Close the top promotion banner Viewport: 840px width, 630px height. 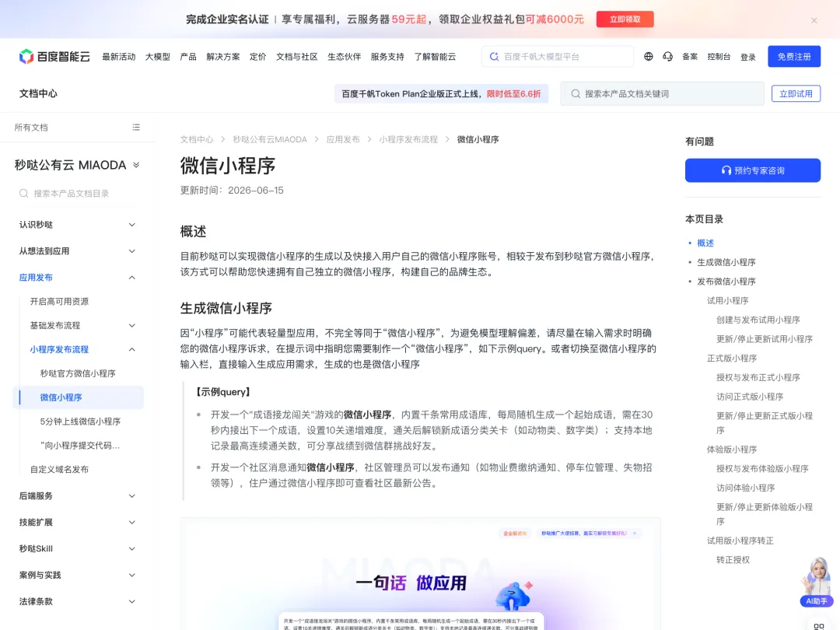(814, 20)
